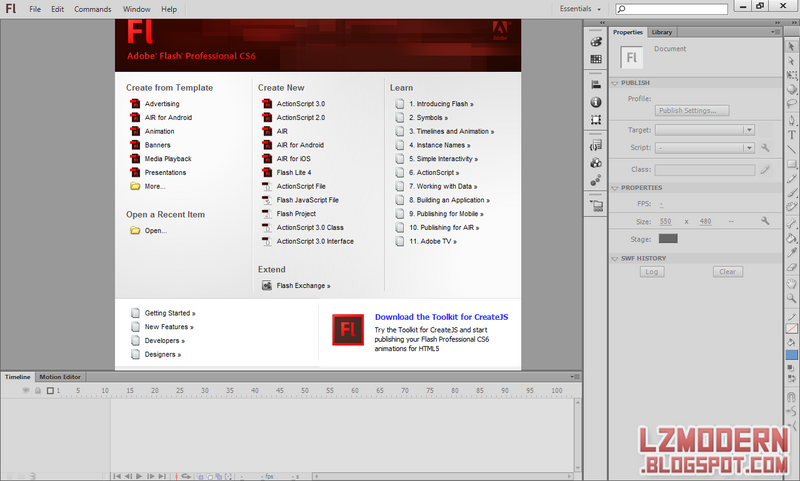The height and width of the screenshot is (481, 800).
Task: Open the collapsed Project panel icon
Action: [595, 206]
